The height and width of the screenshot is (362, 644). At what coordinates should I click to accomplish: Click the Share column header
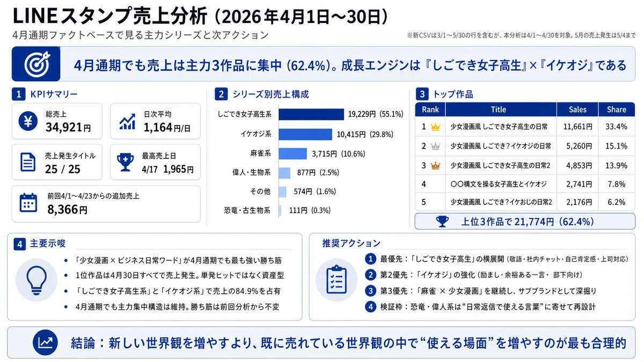[x=617, y=109]
